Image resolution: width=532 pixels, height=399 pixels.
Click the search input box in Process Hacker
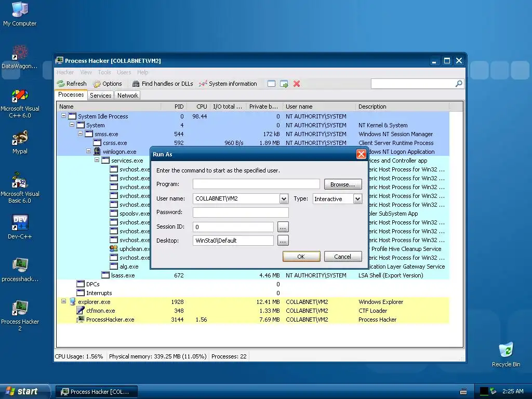click(x=413, y=84)
